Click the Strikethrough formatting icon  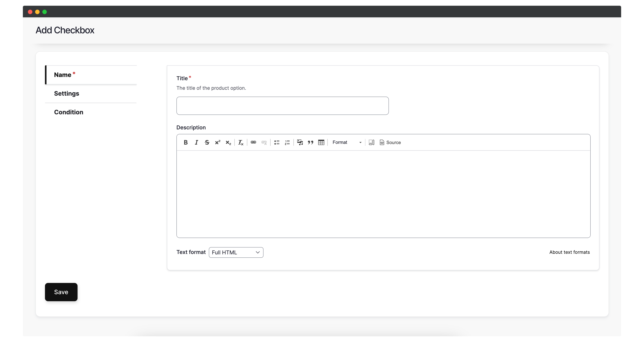click(207, 142)
